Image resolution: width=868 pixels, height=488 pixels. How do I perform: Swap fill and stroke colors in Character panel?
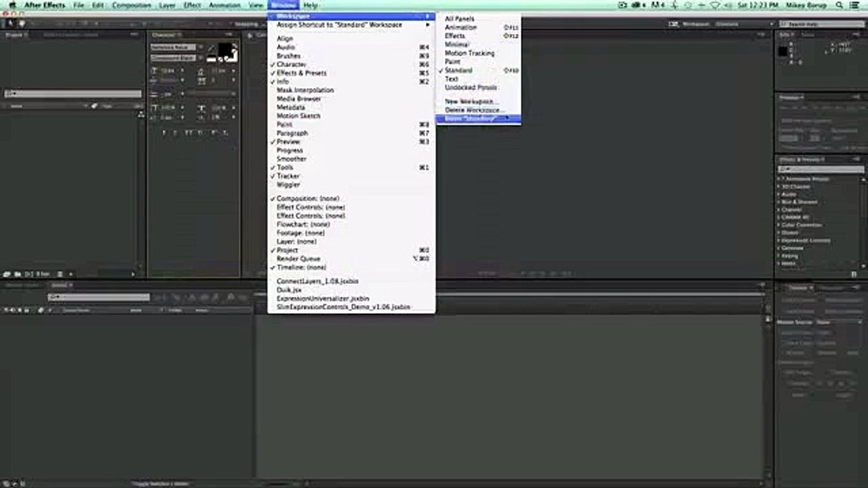point(235,45)
